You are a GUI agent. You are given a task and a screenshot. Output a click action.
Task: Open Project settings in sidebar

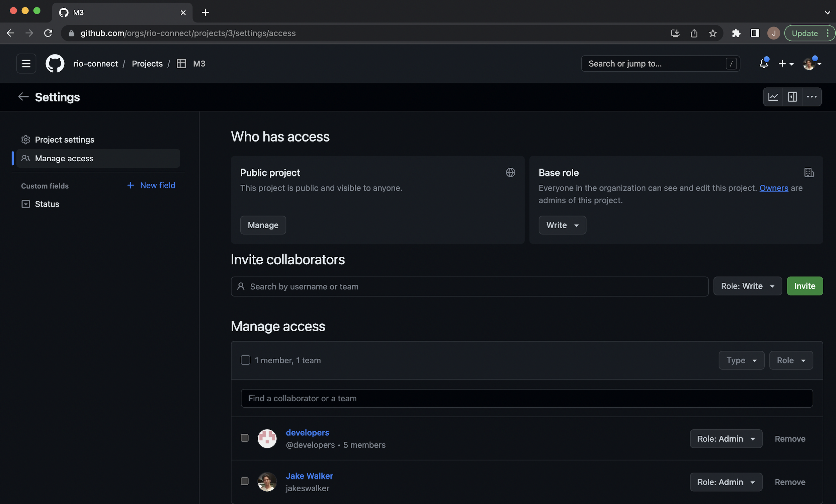pyautogui.click(x=98, y=140)
